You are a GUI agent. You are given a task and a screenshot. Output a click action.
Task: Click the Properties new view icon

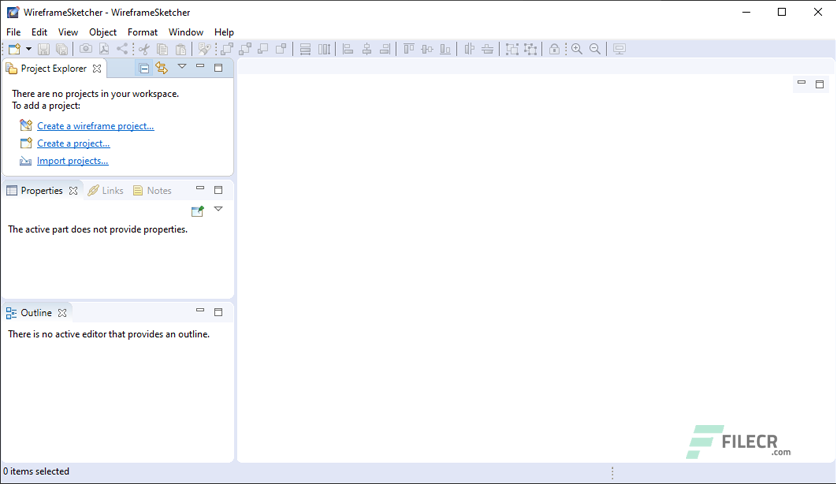pos(197,211)
